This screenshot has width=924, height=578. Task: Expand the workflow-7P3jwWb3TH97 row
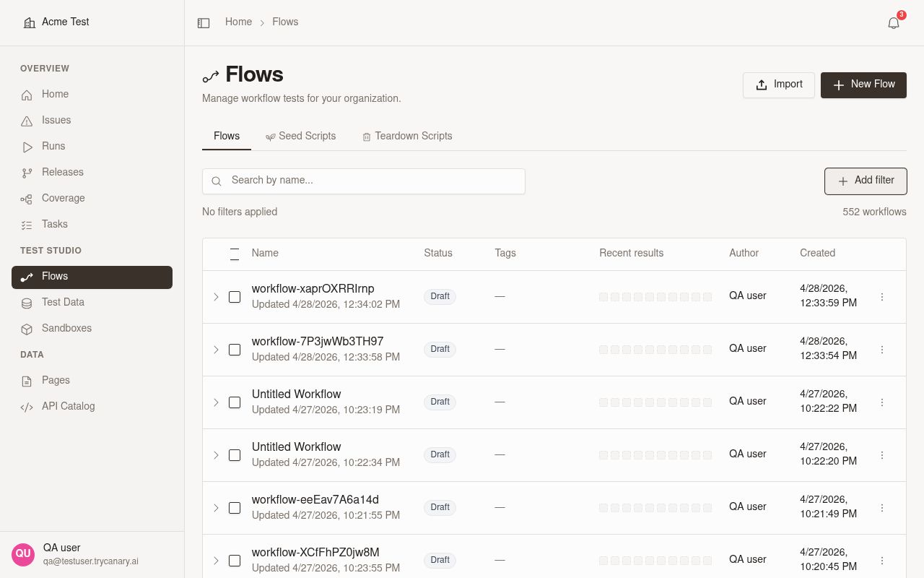[216, 350]
